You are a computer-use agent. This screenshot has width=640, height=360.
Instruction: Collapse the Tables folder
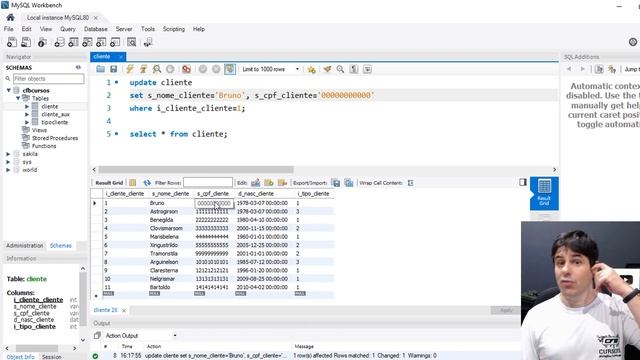click(18, 98)
